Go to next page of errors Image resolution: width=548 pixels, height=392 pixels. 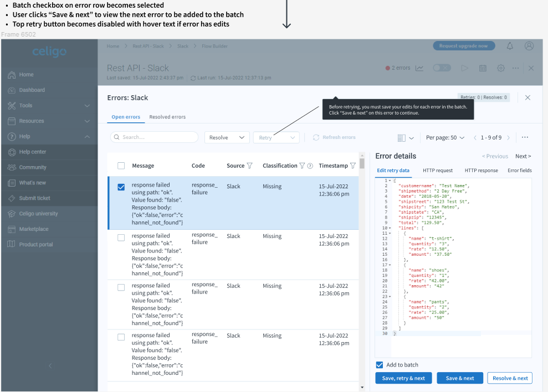pos(509,137)
